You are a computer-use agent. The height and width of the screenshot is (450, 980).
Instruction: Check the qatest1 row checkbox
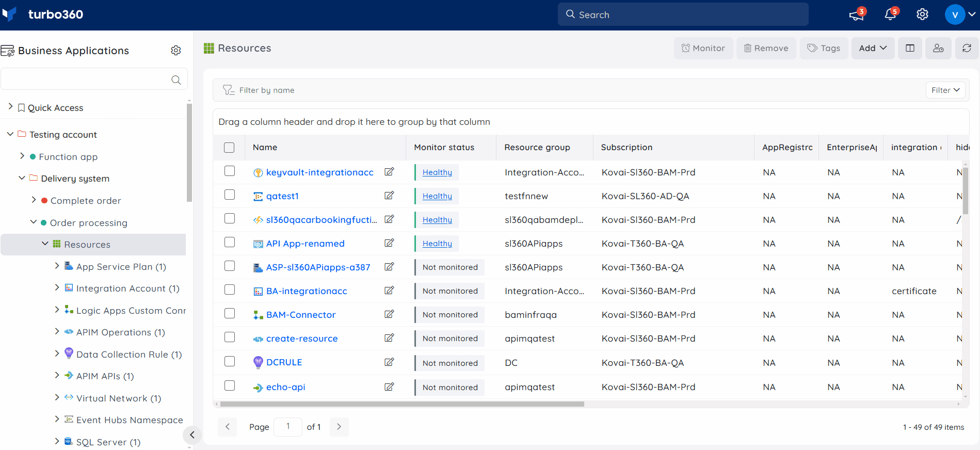pos(230,195)
